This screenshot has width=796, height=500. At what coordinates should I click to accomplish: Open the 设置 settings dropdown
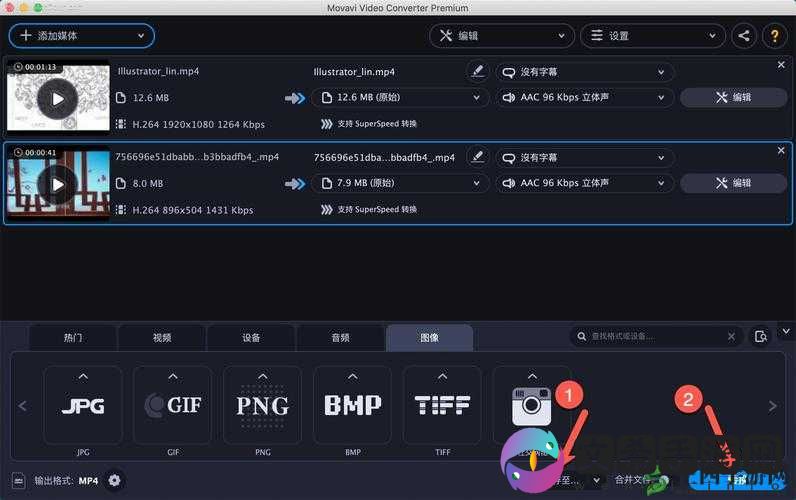click(653, 36)
